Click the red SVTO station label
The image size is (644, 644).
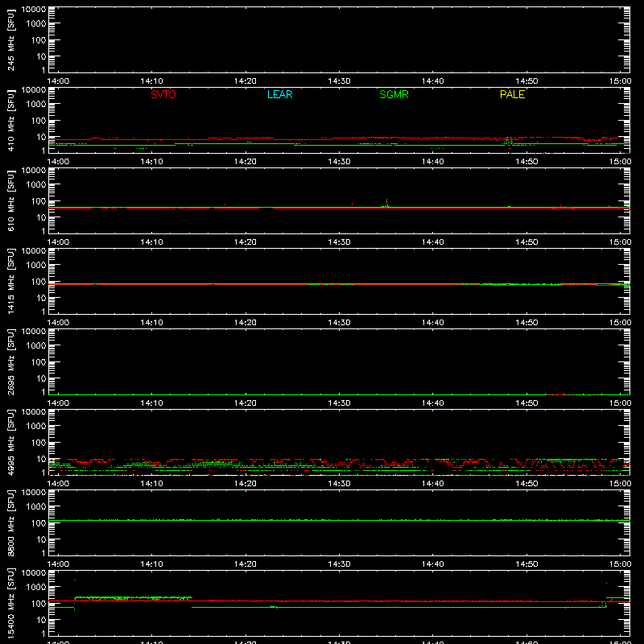coord(163,94)
